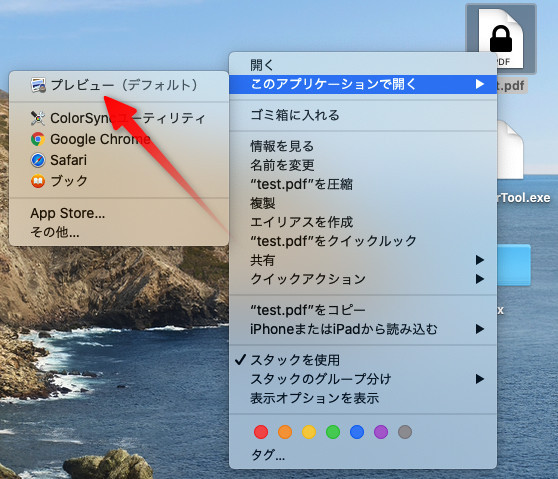Choose "test.pdf"をコピー

[x=363, y=310]
